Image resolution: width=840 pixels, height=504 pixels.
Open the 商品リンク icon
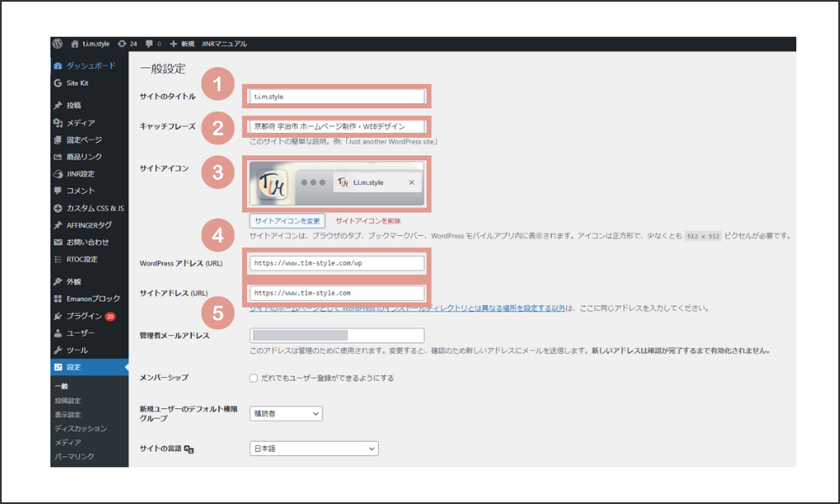(58, 157)
